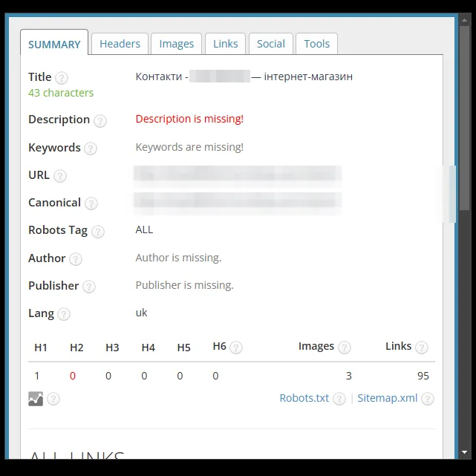The width and height of the screenshot is (476, 476).
Task: Click the help icon next to Lang
Action: pyautogui.click(x=64, y=314)
